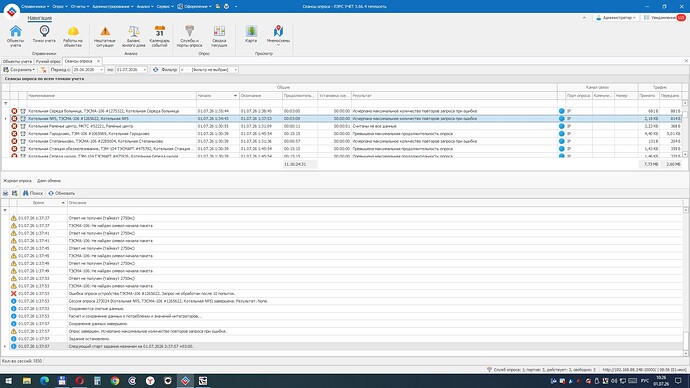690x388 pixels.
Task: Click the device icon of Котельная Раменье центр row
Action: click(23, 126)
